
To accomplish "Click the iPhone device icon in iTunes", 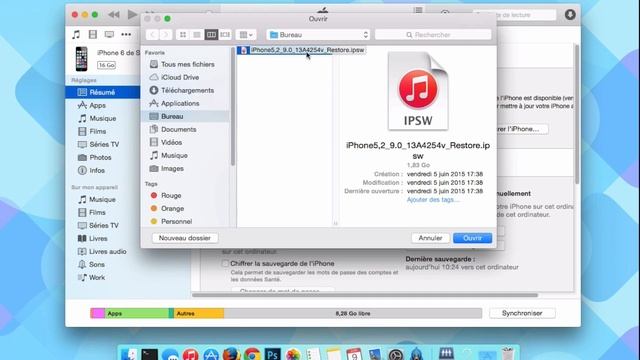I will click(x=82, y=59).
